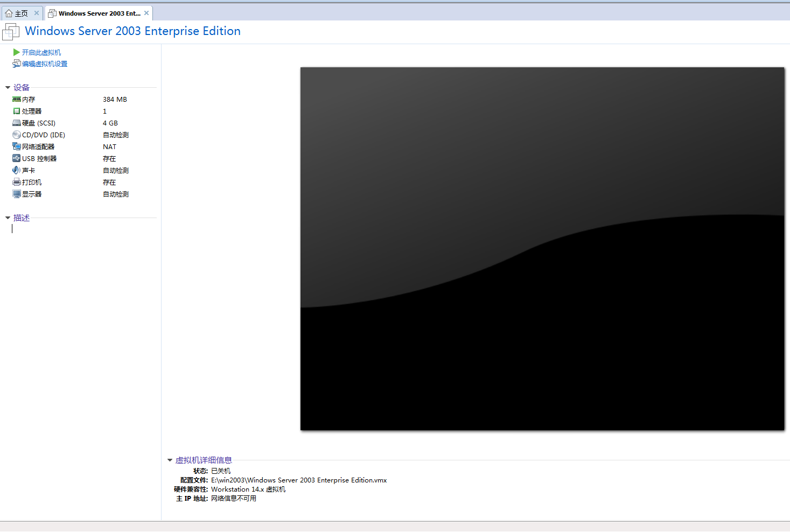This screenshot has width=790, height=532.
Task: Collapse the 设备 devices section
Action: pyautogui.click(x=8, y=87)
